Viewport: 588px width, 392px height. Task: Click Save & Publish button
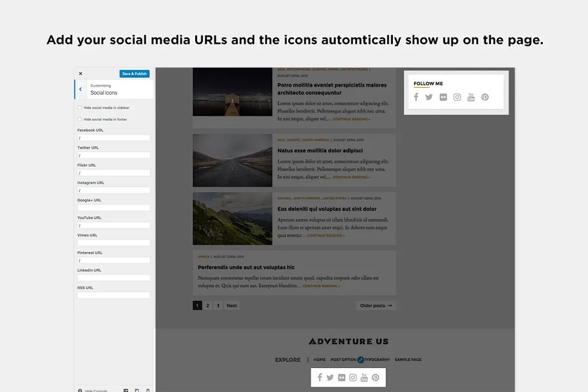click(135, 74)
